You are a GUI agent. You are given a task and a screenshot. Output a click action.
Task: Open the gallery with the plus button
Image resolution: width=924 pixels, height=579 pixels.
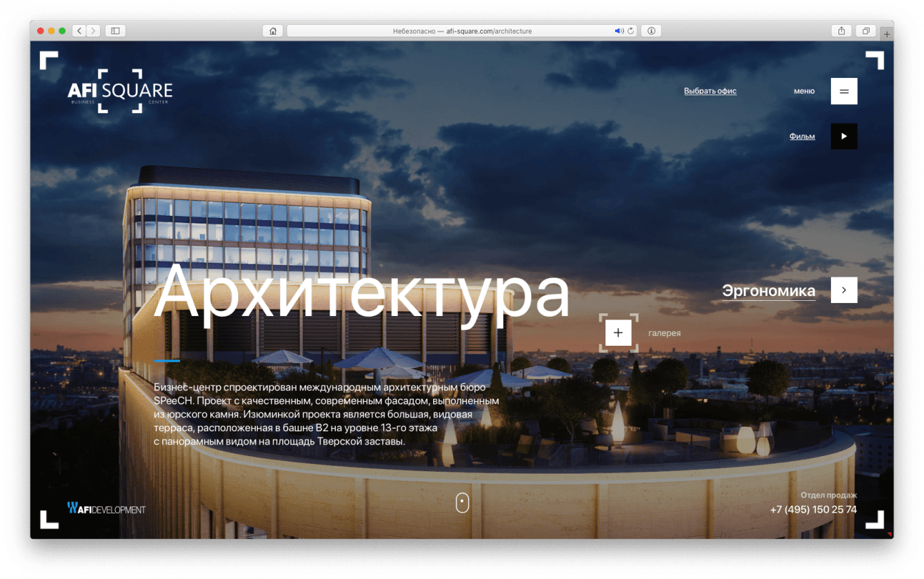pos(619,333)
